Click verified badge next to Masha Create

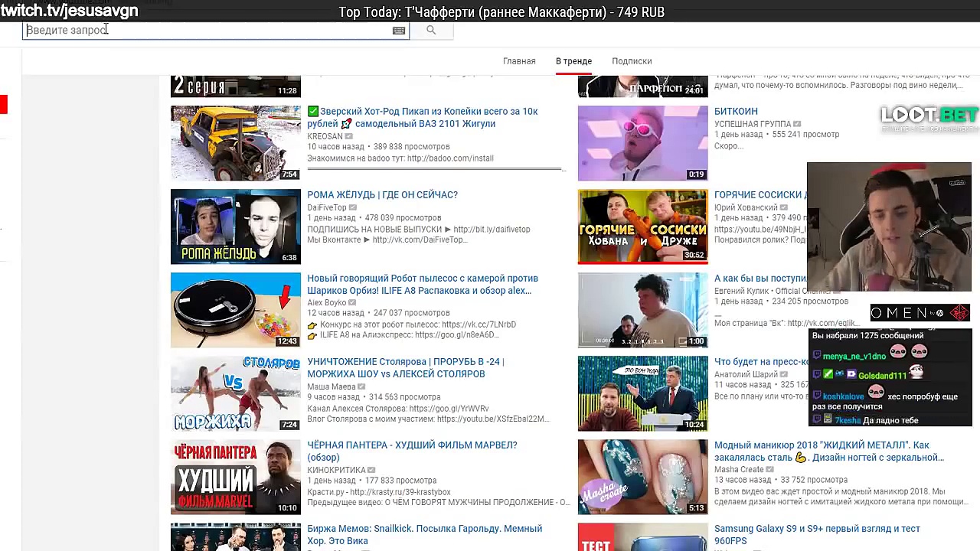point(769,470)
